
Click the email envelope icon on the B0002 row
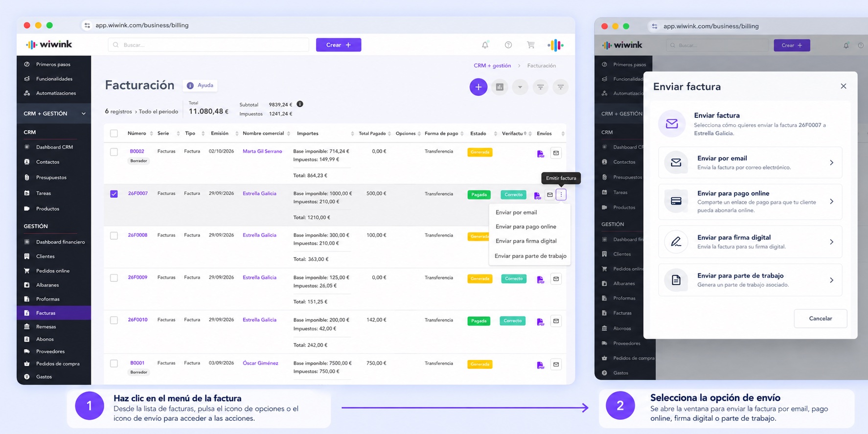(556, 153)
